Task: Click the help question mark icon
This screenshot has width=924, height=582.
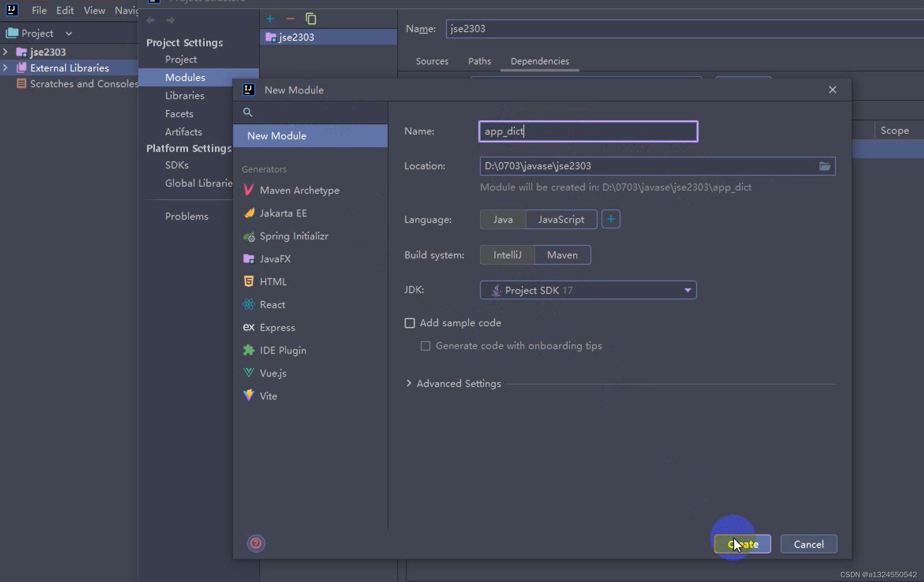Action: point(256,543)
